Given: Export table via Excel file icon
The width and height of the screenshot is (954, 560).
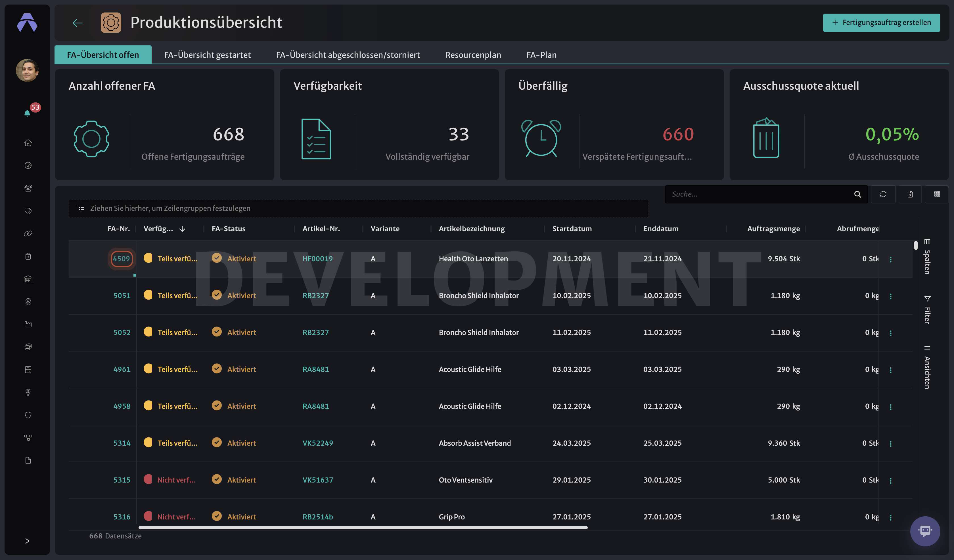Looking at the screenshot, I should [910, 194].
